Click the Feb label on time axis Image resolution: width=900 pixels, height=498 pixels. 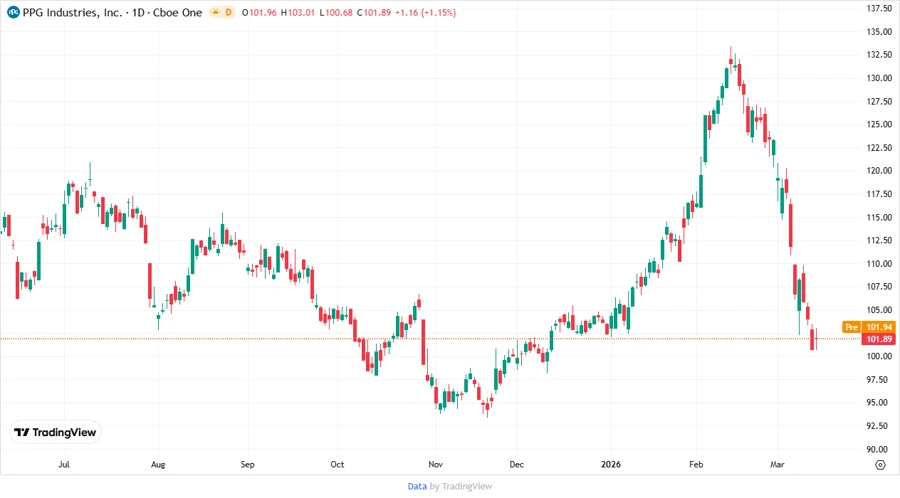pos(696,464)
